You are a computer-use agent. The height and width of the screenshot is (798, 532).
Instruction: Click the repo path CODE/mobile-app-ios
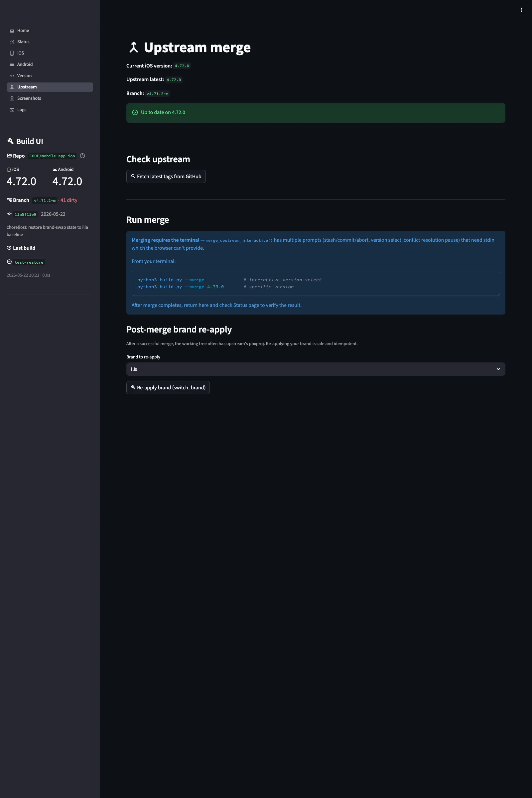click(52, 156)
